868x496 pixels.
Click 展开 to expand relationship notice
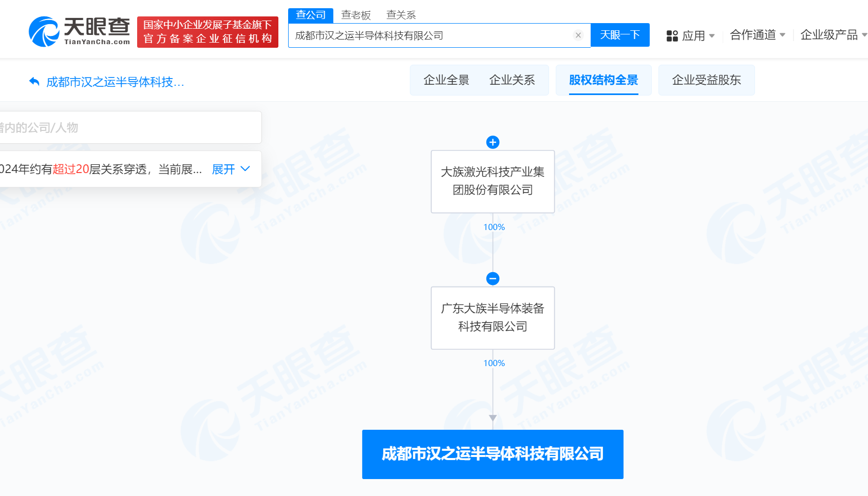pos(231,169)
